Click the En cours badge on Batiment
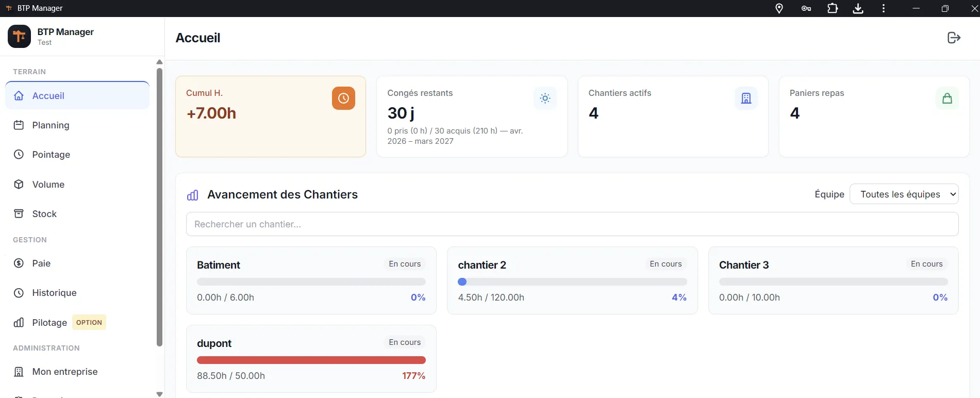The height and width of the screenshot is (398, 980). 405,264
